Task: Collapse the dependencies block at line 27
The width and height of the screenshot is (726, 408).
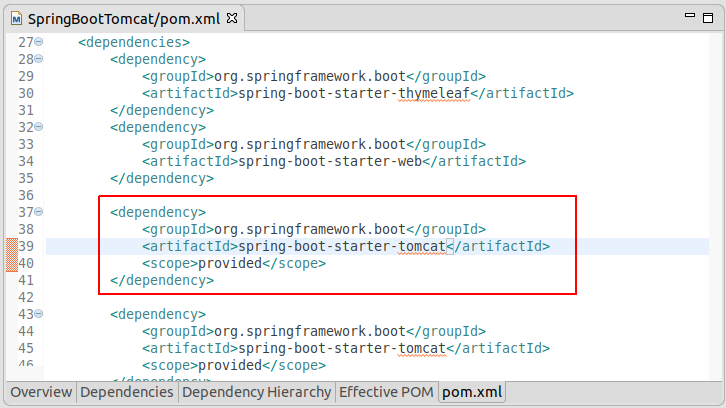Action: click(x=39, y=42)
